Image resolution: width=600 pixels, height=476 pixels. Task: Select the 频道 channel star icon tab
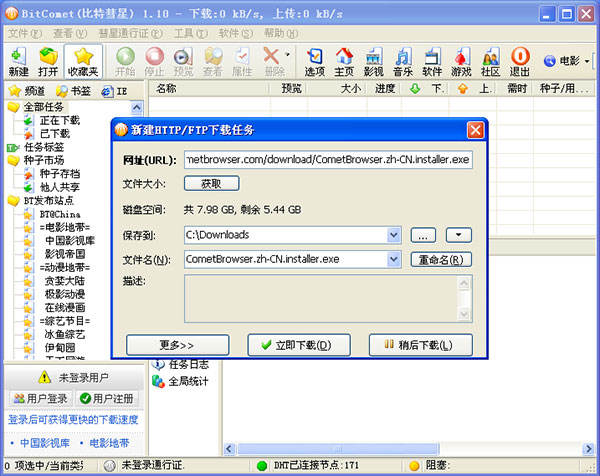click(26, 91)
